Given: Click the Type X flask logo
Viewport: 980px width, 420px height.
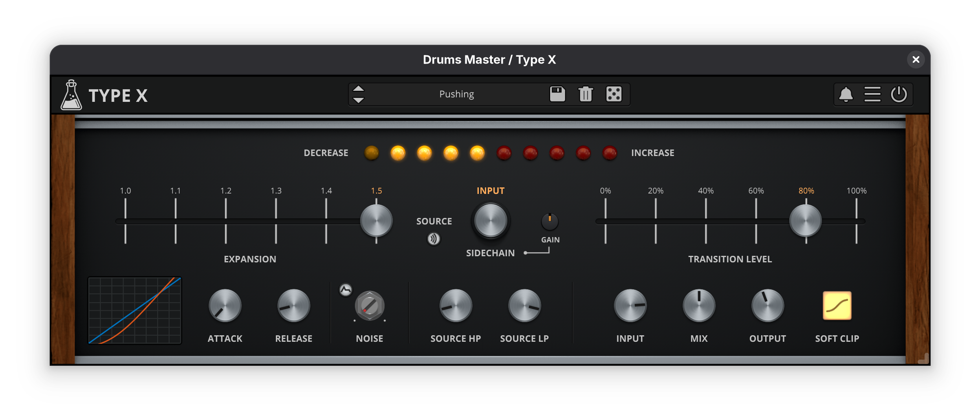Looking at the screenshot, I should click(71, 95).
